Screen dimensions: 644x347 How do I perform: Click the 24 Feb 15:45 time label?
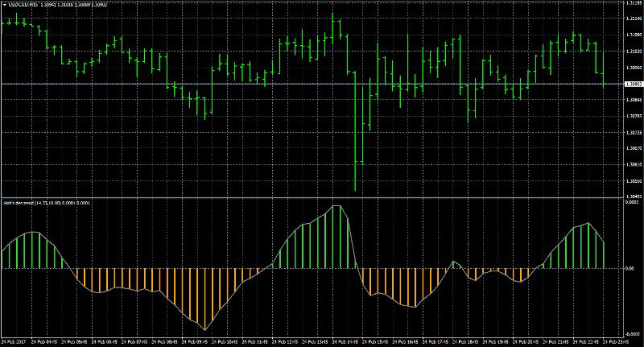coord(376,341)
